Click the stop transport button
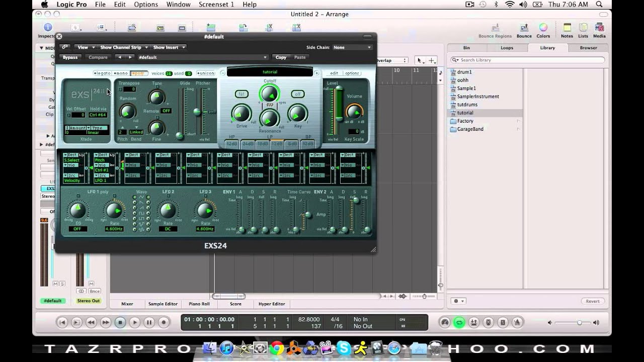Viewport: 644px width, 362px height. [x=120, y=323]
